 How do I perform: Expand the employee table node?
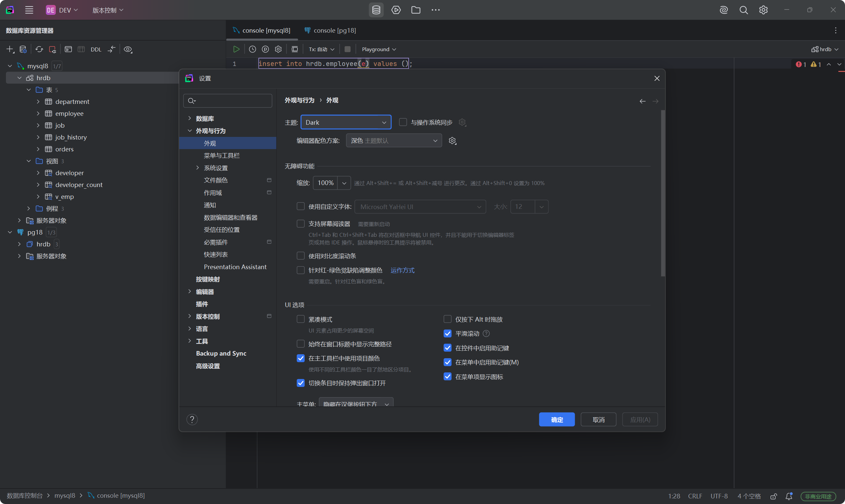point(38,113)
